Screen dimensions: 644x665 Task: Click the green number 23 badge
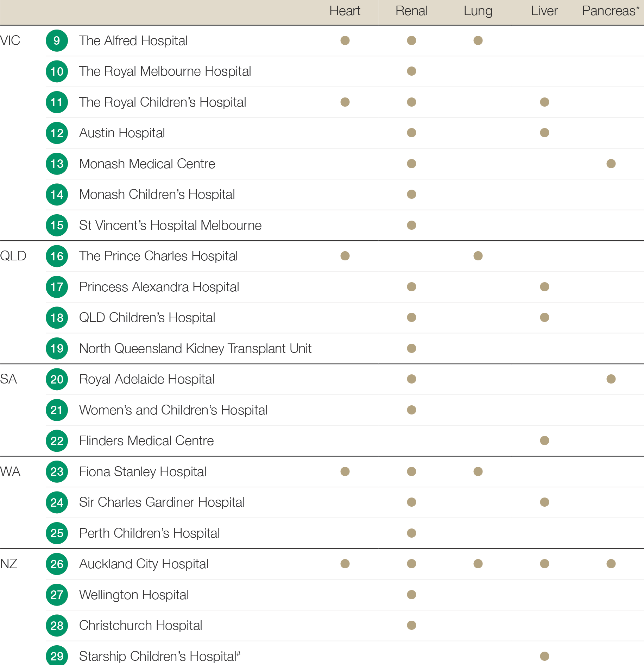(57, 472)
